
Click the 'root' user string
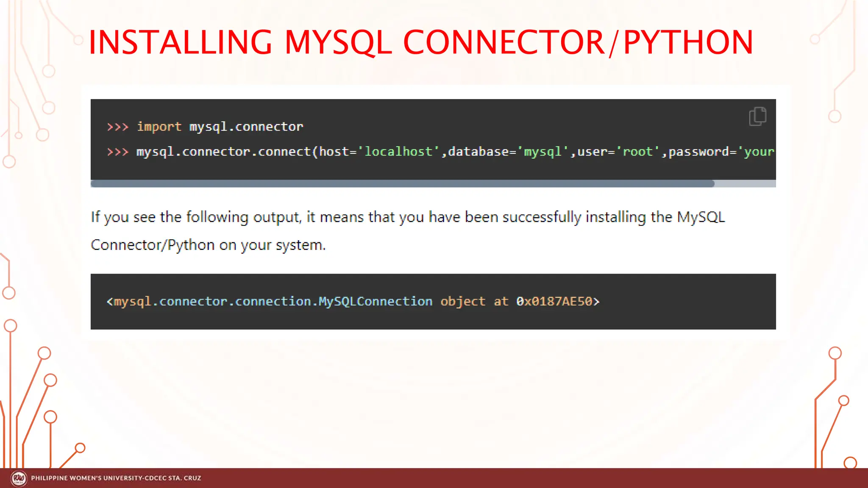tap(637, 152)
